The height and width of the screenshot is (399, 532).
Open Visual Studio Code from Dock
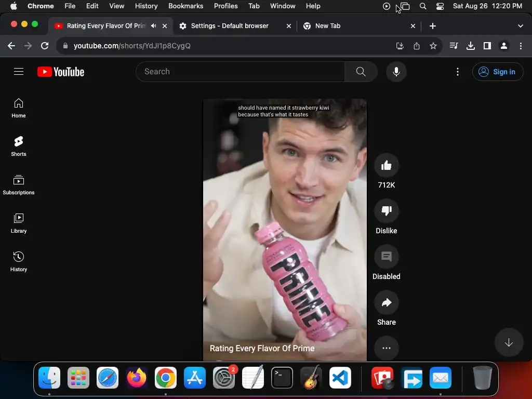click(x=340, y=378)
